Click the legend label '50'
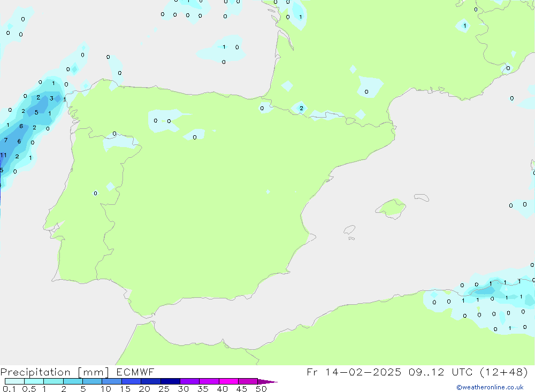535x392 pixels. (x=262, y=389)
